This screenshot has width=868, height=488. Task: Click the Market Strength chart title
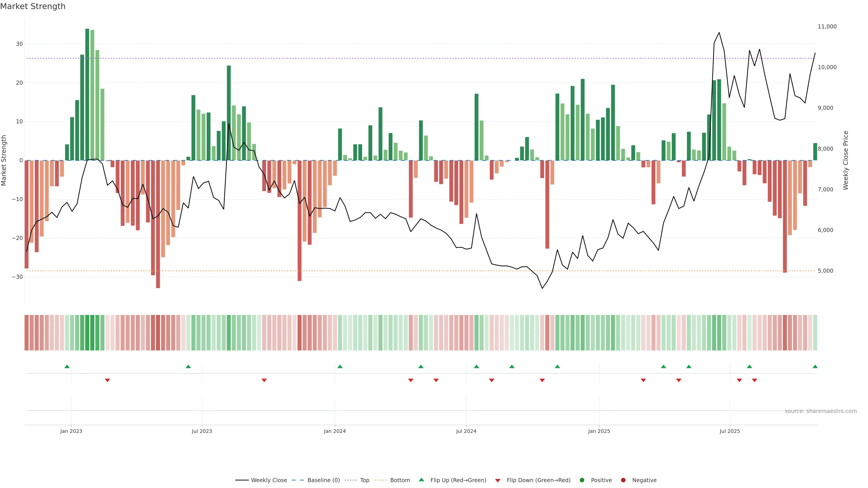[33, 6]
